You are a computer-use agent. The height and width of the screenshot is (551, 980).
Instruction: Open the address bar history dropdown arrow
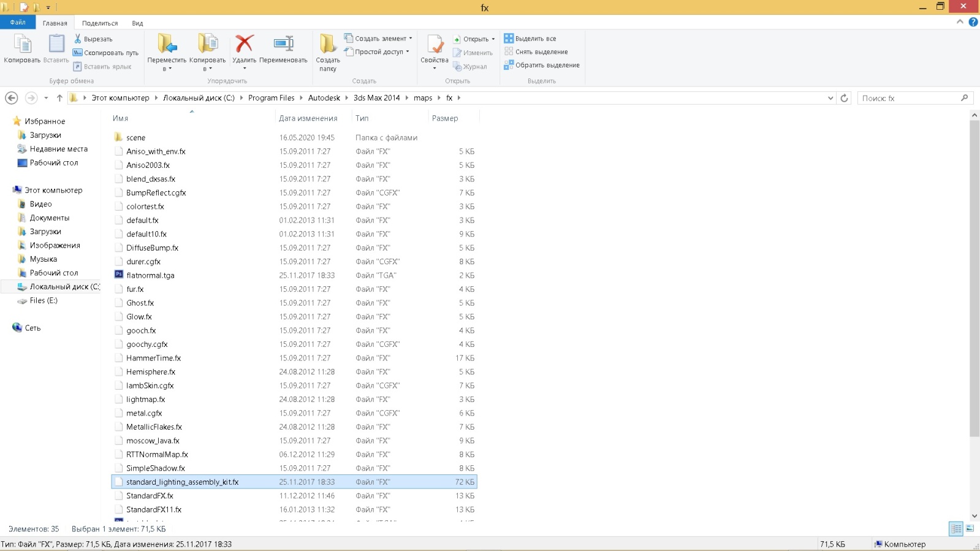point(830,98)
